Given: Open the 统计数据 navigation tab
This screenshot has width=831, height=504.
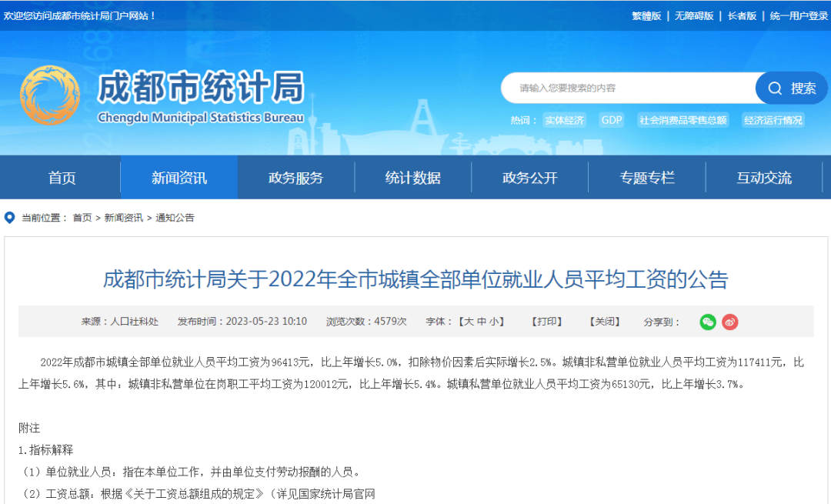Looking at the screenshot, I should pos(413,178).
